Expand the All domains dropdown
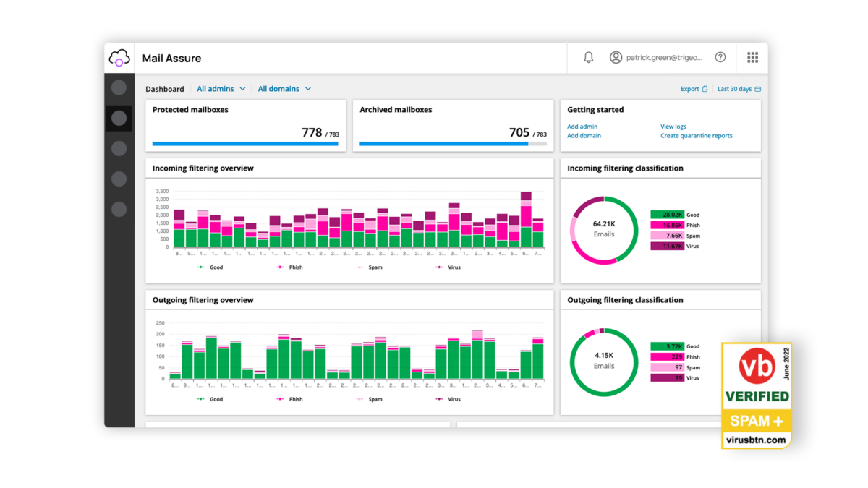 (x=284, y=89)
